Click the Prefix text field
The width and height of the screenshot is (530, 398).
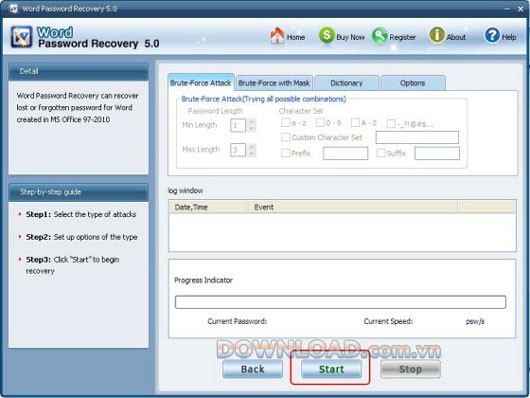pos(345,153)
